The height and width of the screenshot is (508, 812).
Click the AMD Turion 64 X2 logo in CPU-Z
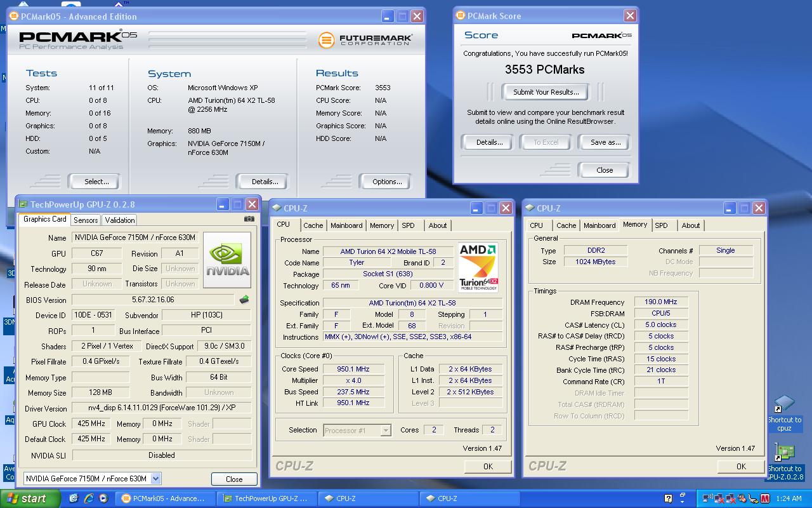478,267
